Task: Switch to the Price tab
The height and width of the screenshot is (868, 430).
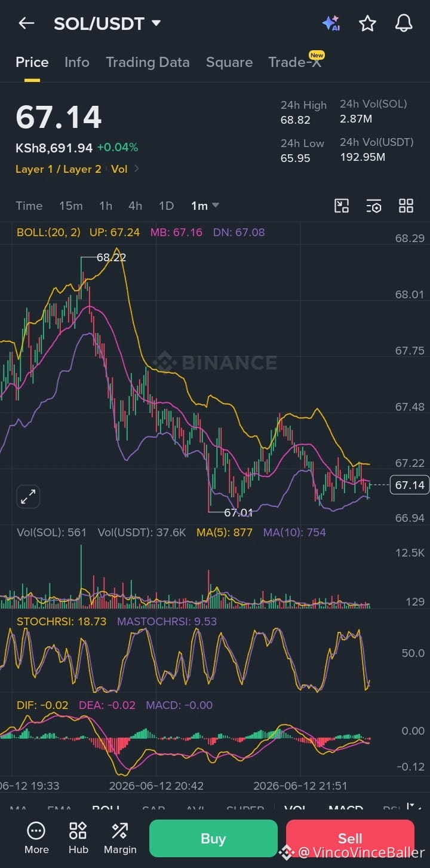Action: click(32, 62)
